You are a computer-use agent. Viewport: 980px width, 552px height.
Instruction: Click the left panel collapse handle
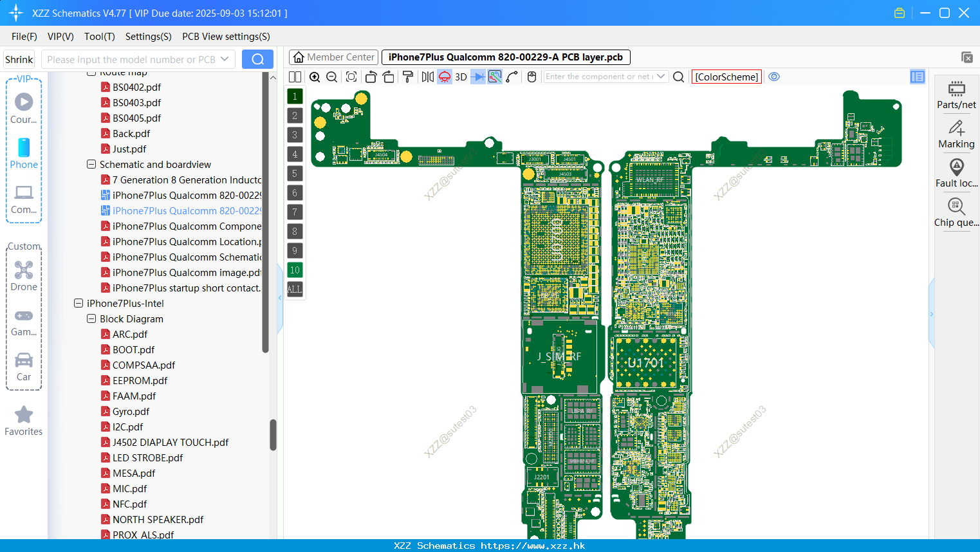(x=280, y=297)
